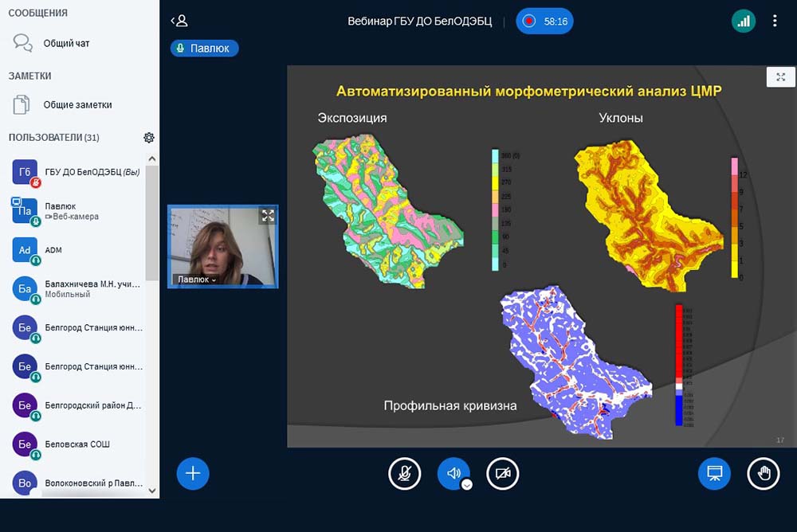Open Павлюк webcam name dropdown

tap(197, 280)
